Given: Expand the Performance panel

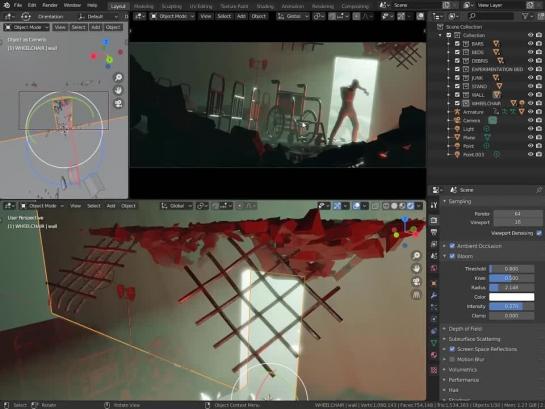Looking at the screenshot, I should pyautogui.click(x=445, y=380).
